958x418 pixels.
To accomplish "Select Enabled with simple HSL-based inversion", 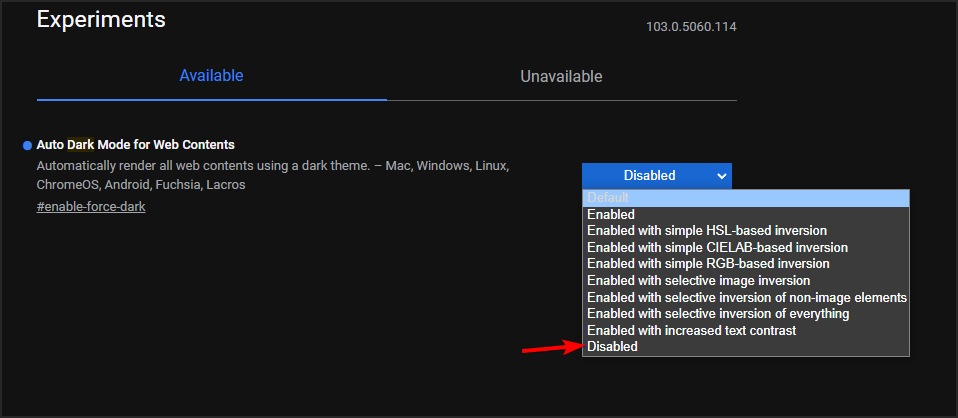I will point(745,231).
